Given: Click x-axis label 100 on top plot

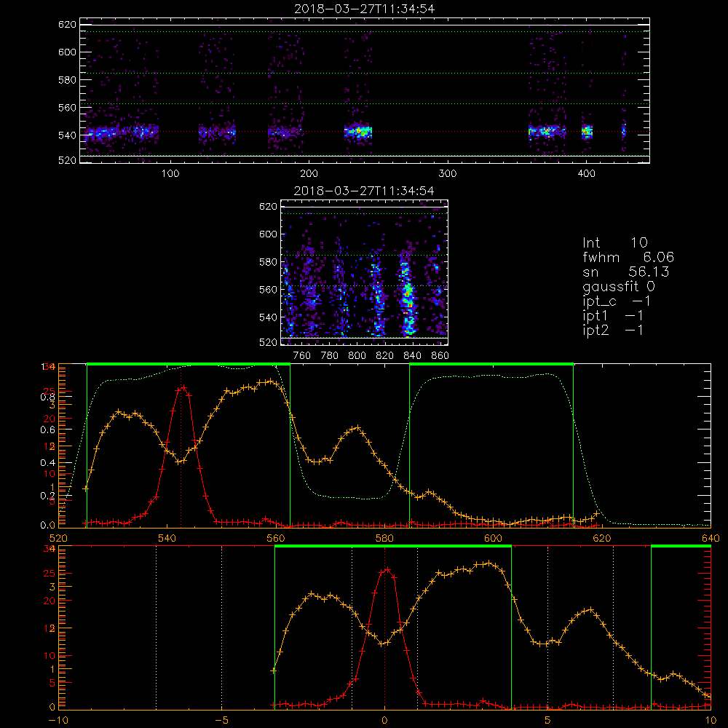Looking at the screenshot, I should 170,174.
